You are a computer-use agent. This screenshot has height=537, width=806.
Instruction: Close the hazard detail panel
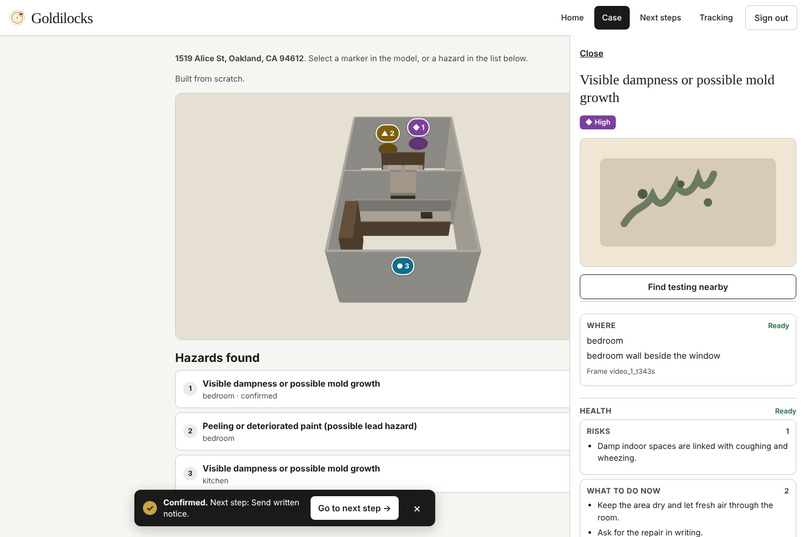pyautogui.click(x=591, y=53)
